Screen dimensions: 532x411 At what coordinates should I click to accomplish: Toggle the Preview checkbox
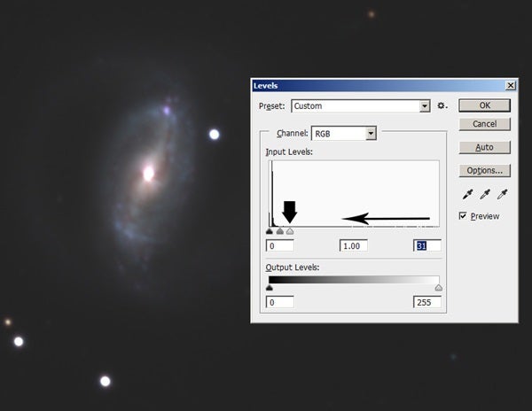click(463, 216)
